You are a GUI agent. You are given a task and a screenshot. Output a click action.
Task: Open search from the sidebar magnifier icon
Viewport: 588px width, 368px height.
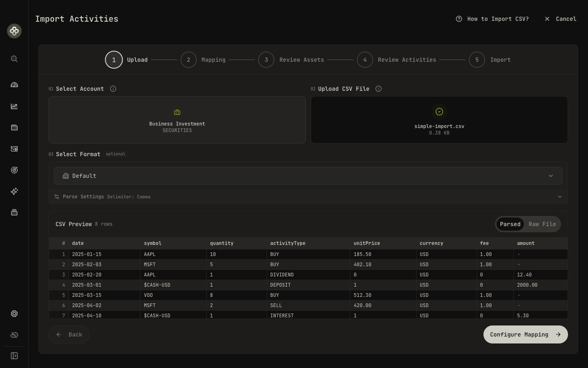click(x=14, y=59)
